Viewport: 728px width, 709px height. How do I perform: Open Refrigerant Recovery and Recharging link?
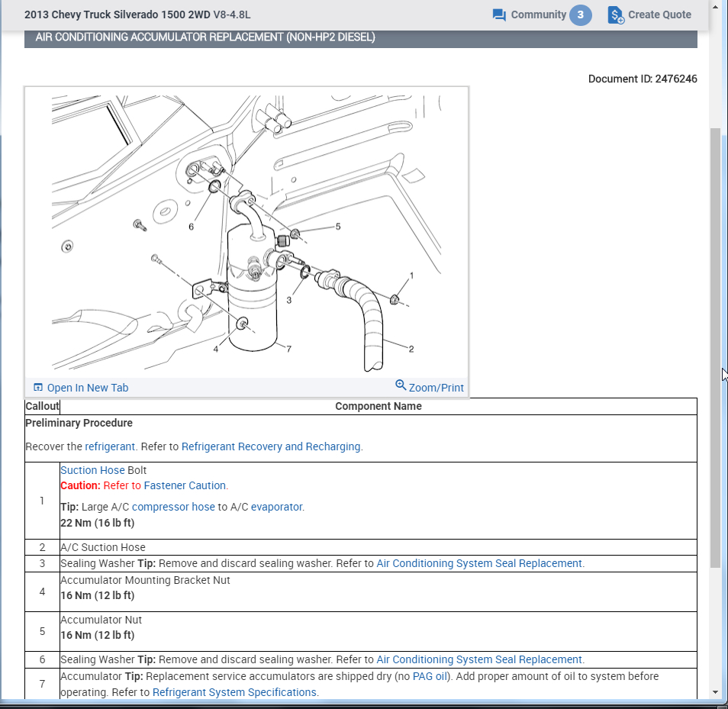pyautogui.click(x=271, y=446)
